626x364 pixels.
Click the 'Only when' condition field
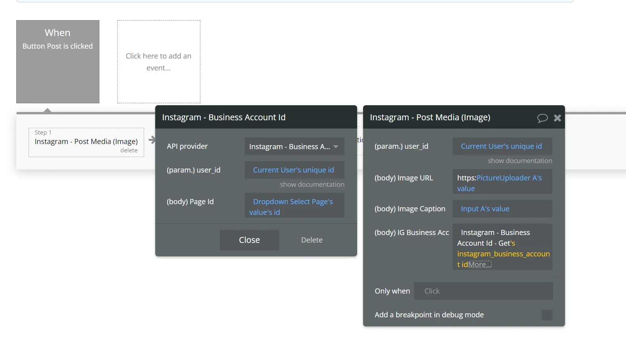coord(483,291)
